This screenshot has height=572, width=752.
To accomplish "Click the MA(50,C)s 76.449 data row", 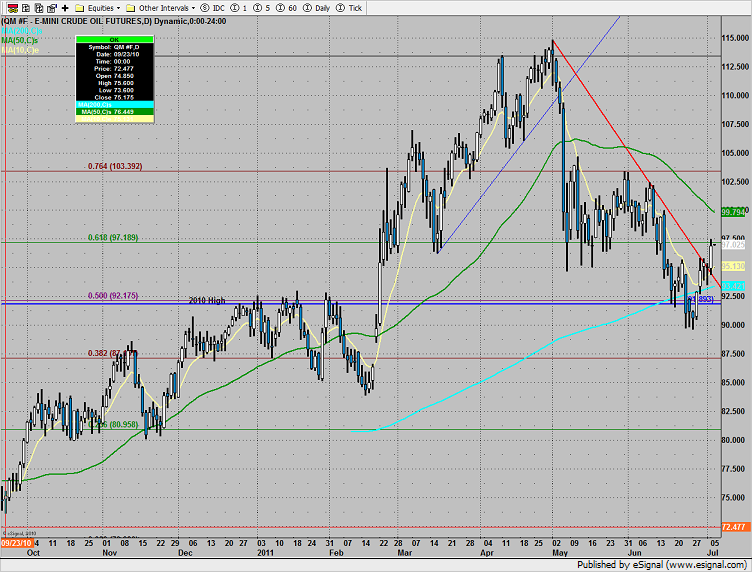I will [x=115, y=112].
